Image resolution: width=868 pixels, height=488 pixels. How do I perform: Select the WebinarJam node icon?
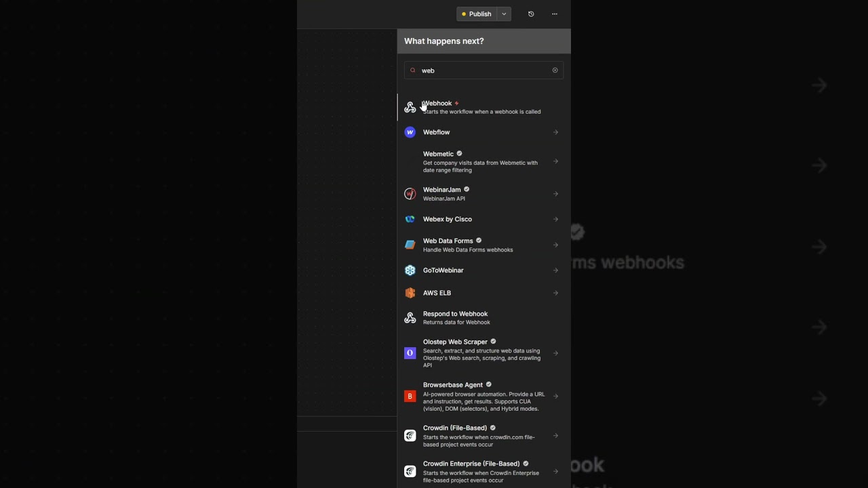[x=410, y=194]
